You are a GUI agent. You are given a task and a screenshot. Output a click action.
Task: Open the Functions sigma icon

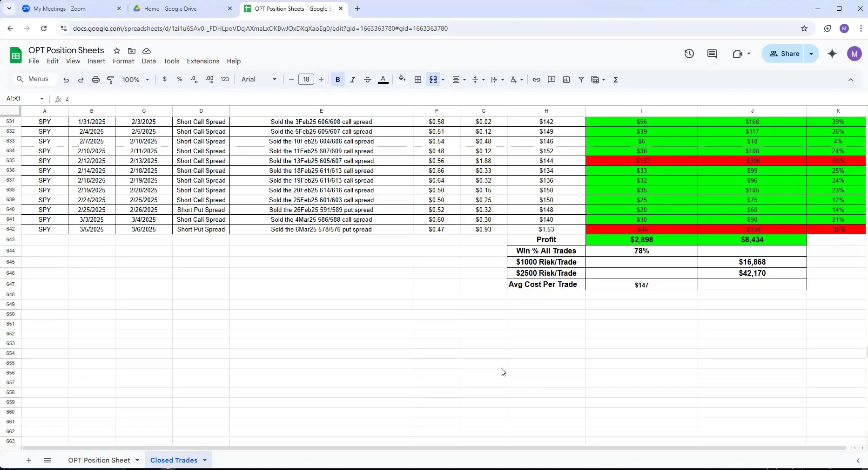point(616,80)
